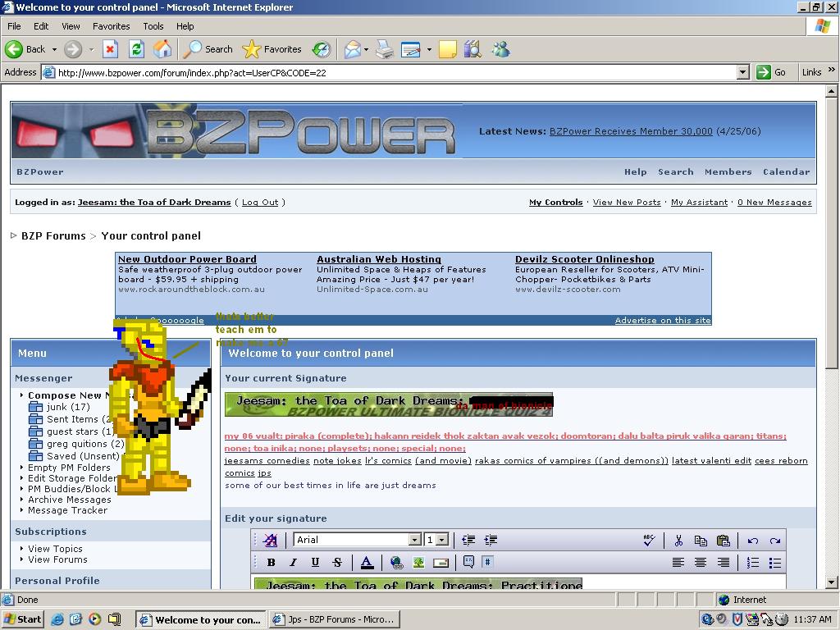Click the Go button
Viewport: 840px width, 630px height.
click(x=771, y=72)
